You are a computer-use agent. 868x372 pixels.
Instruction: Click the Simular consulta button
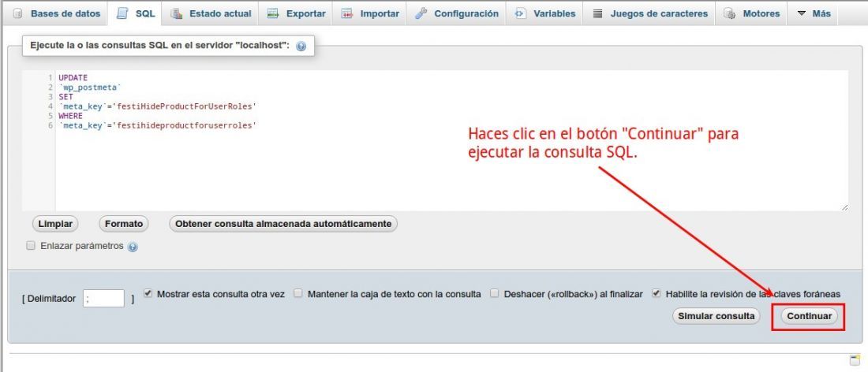tap(716, 316)
